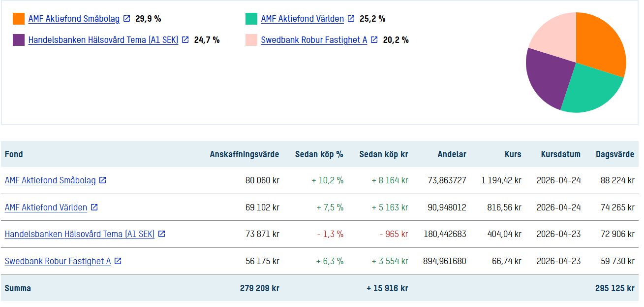Open external-link icon after Swedbank Robur Fastighet A in legend
The image size is (644, 307).
(374, 40)
